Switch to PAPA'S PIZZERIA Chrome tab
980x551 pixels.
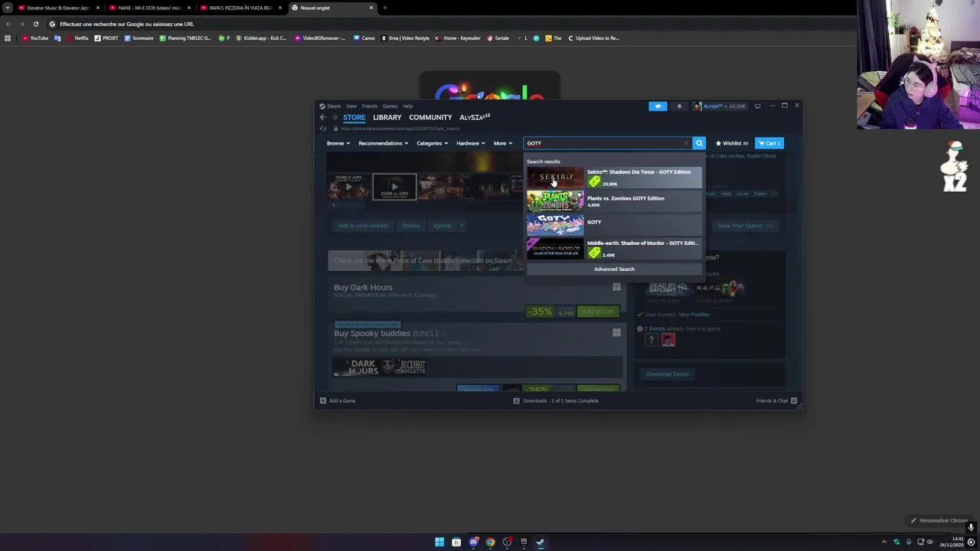click(240, 8)
